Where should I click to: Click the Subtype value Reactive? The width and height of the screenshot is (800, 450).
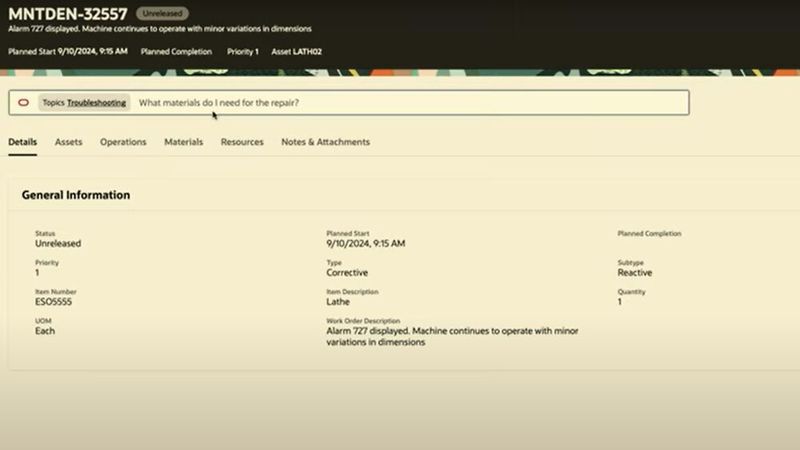click(x=634, y=272)
